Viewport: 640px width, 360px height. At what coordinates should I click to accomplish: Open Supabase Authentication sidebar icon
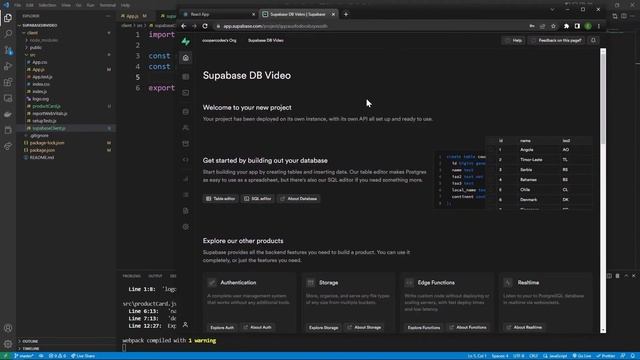click(186, 128)
